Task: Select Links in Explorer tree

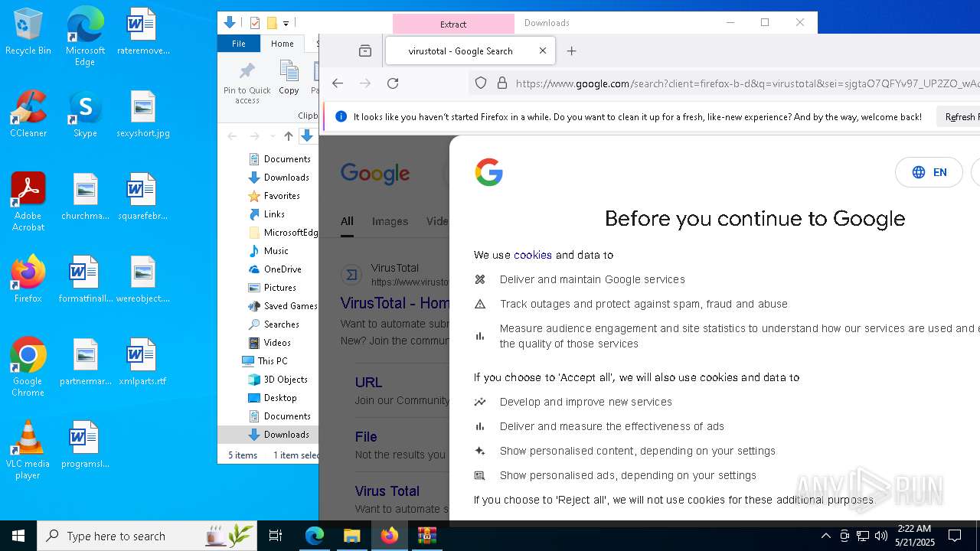Action: [267, 214]
